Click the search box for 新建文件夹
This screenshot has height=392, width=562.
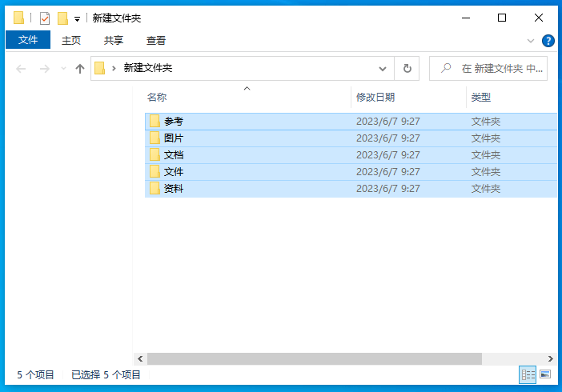(x=488, y=69)
